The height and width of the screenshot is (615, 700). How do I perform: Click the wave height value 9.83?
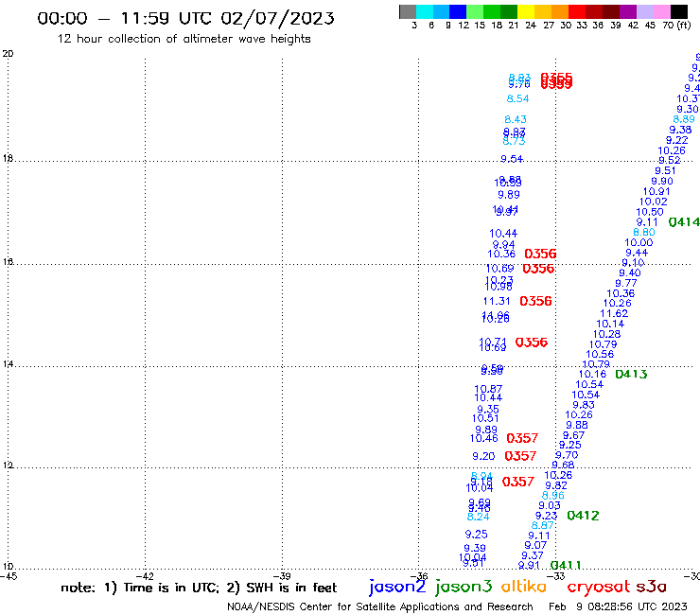click(x=584, y=405)
